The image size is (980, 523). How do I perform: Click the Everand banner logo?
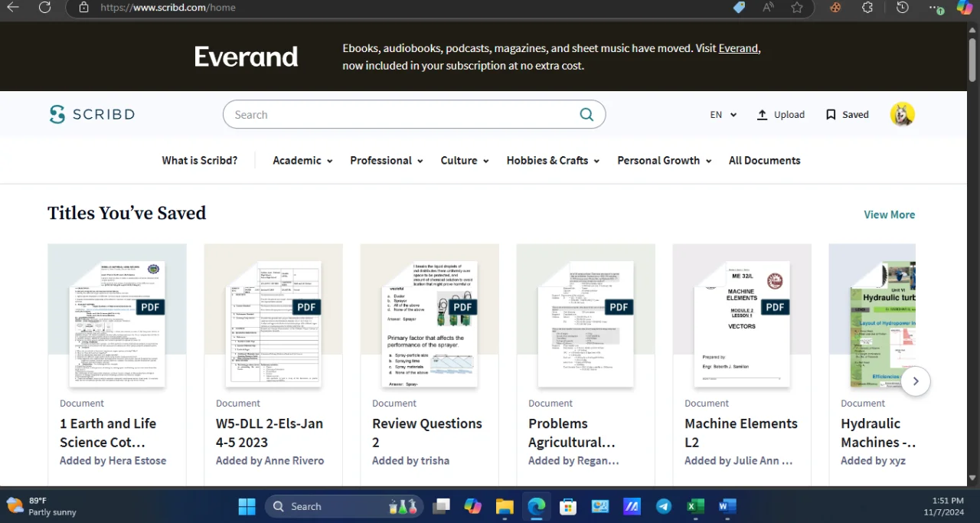[246, 57]
